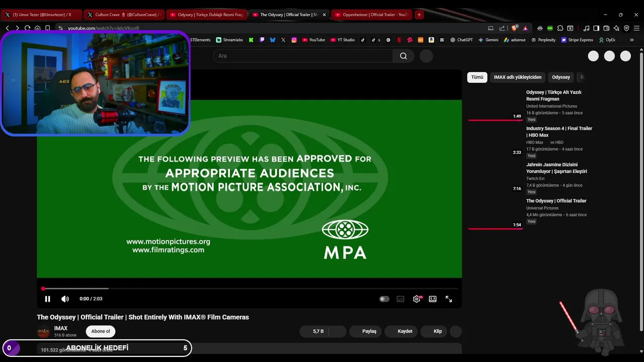Enter fullscreen with the expand arrows

pyautogui.click(x=449, y=299)
